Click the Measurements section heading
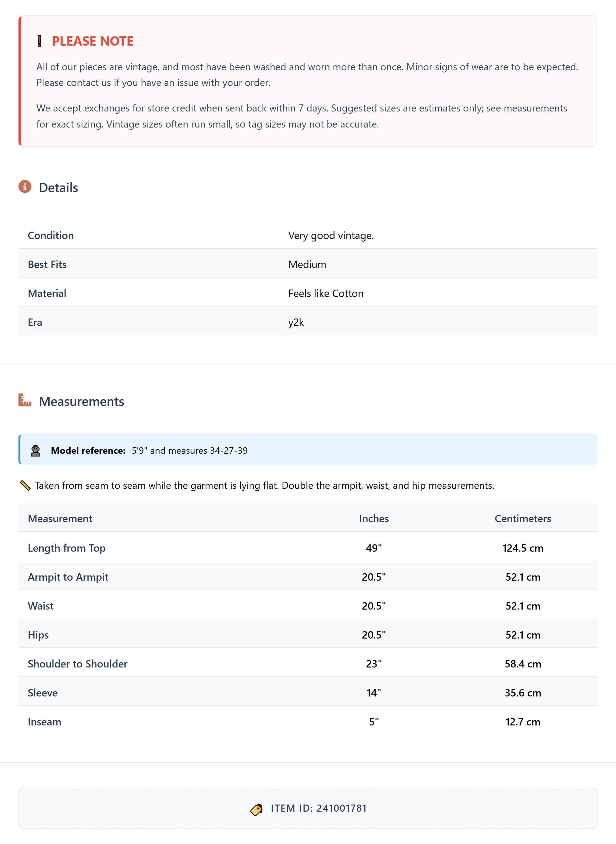616x844 pixels. [82, 401]
